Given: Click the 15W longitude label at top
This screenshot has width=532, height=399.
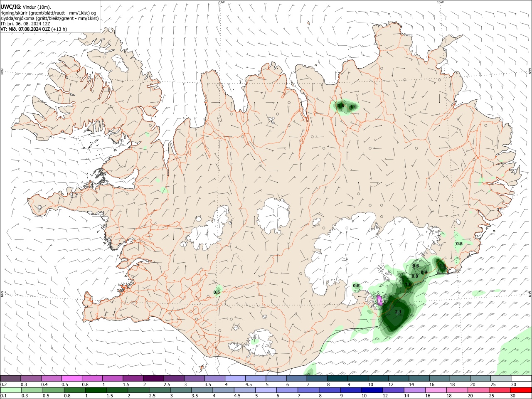Looking at the screenshot, I should click(x=440, y=2).
